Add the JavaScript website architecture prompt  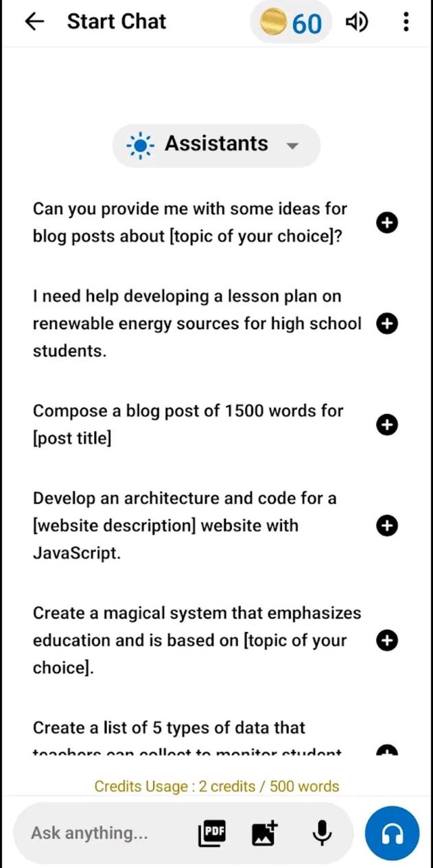387,526
